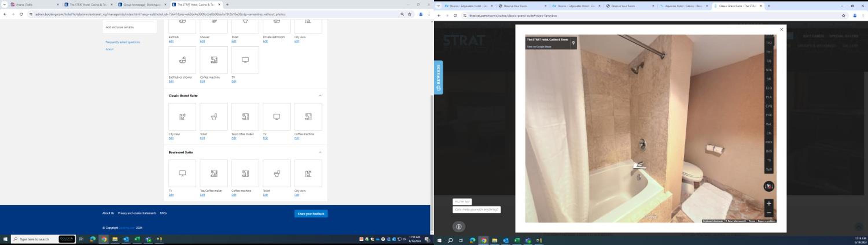Switch to the Group homepage Booking.com tab

point(141,5)
